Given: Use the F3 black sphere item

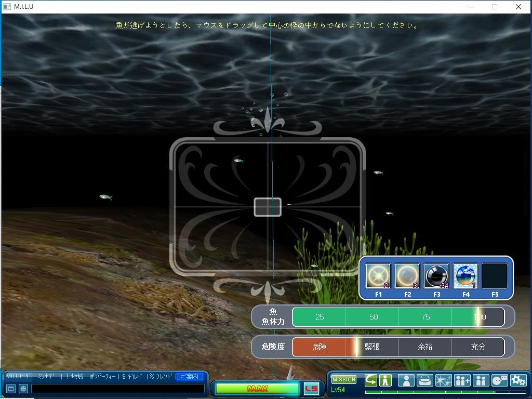Looking at the screenshot, I should click(x=436, y=276).
